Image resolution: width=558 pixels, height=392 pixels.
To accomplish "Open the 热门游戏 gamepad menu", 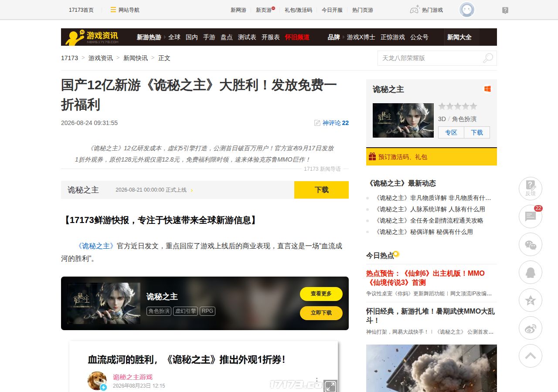I will click(426, 10).
